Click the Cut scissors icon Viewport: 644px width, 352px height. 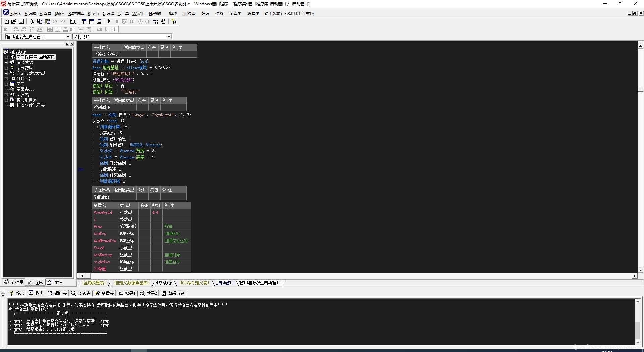click(32, 21)
